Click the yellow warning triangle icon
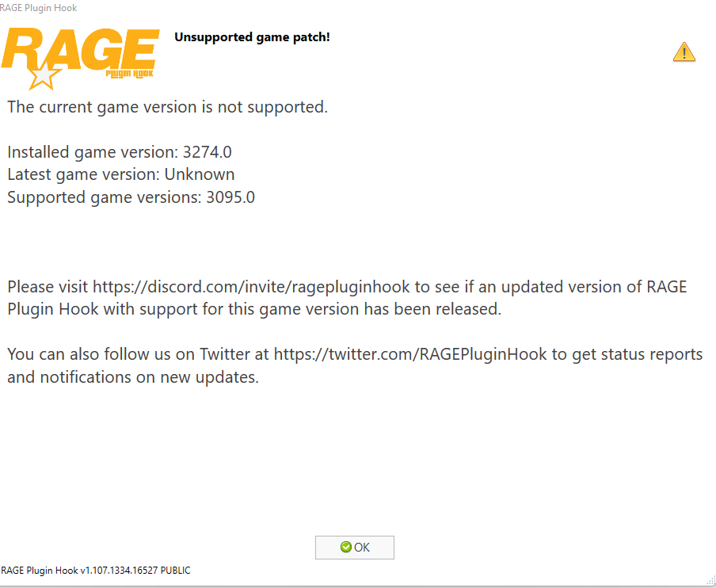 (x=684, y=52)
